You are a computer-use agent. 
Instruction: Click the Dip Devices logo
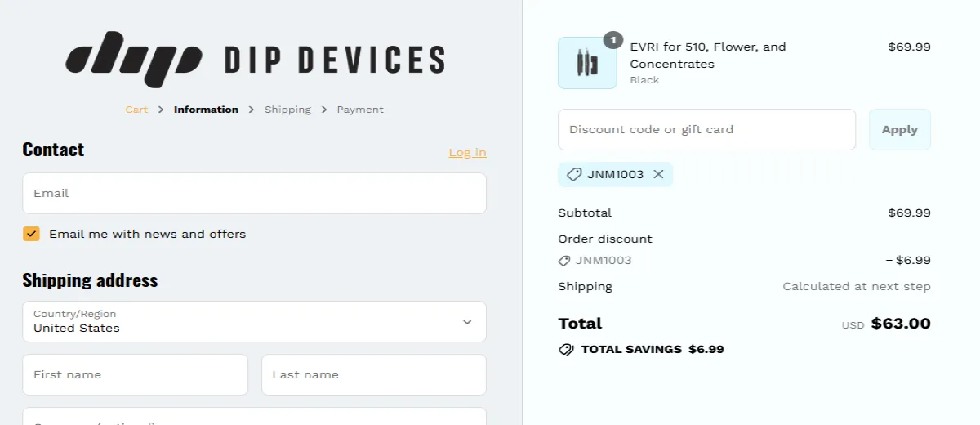255,60
